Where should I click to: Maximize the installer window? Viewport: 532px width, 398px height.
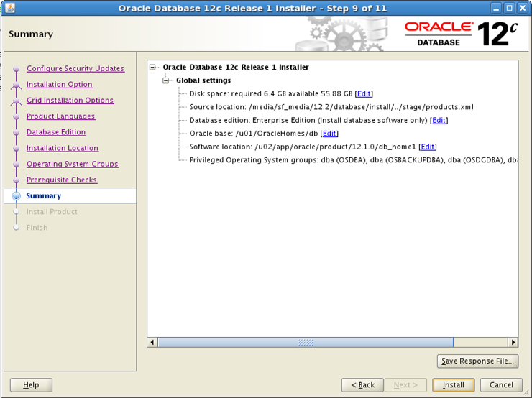(x=509, y=8)
